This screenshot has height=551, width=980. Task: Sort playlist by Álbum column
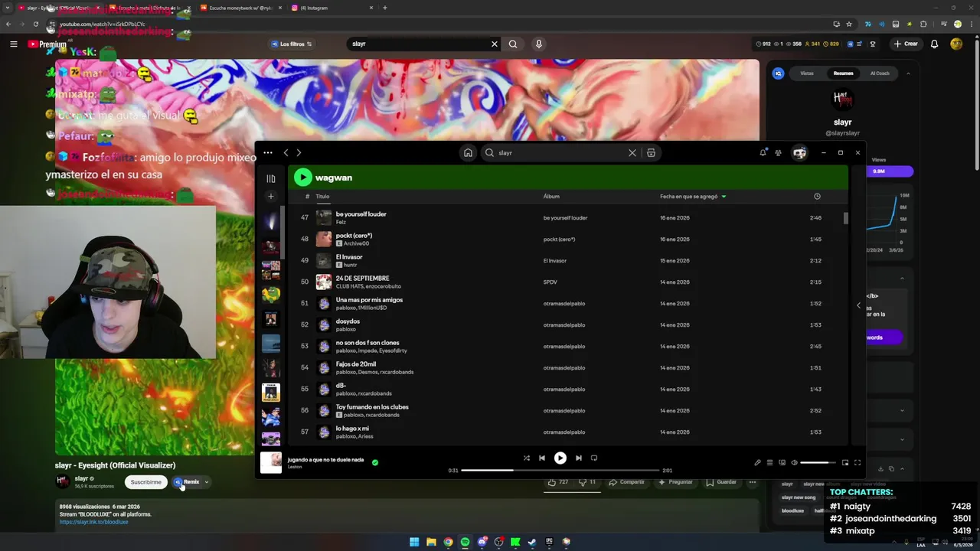point(551,197)
